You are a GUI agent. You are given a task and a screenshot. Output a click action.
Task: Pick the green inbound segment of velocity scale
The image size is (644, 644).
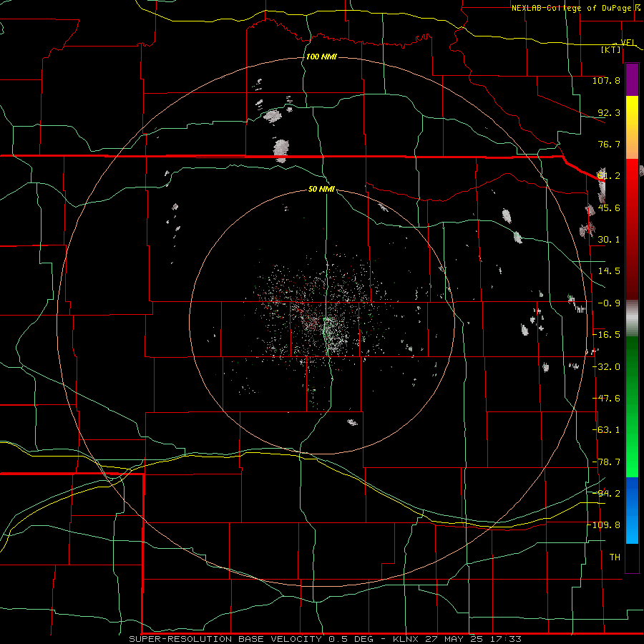[632, 406]
